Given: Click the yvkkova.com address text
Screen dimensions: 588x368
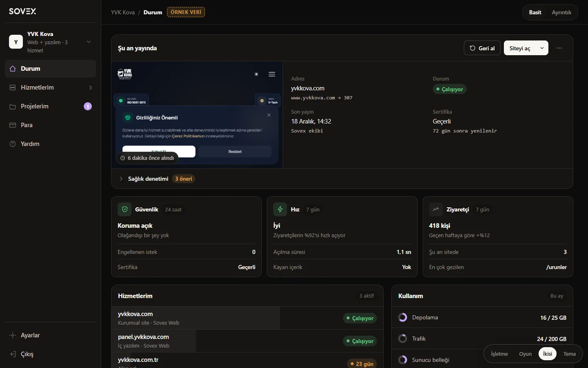Looking at the screenshot, I should click(x=308, y=88).
